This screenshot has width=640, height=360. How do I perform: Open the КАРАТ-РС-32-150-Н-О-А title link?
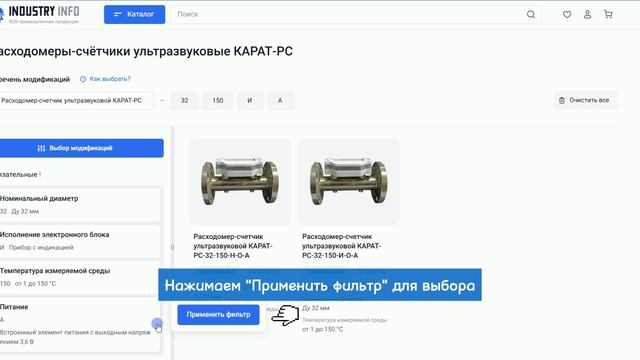coord(233,246)
